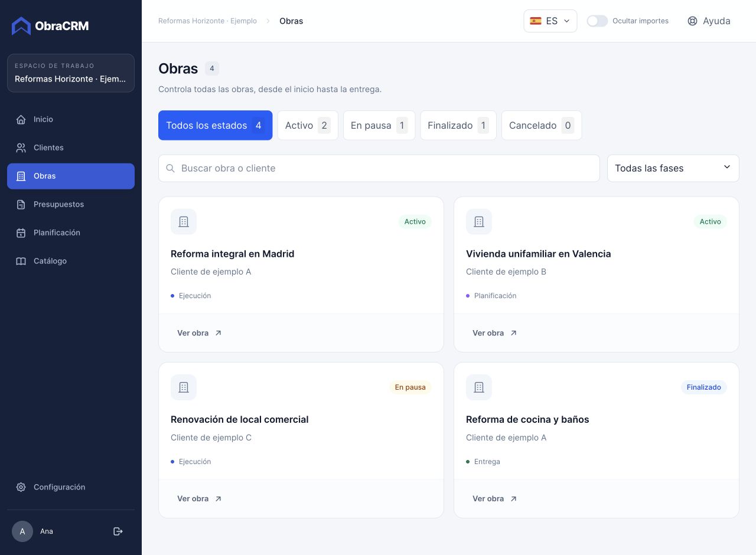The width and height of the screenshot is (756, 555).
Task: Click Ver obra for Reforma de cocina y baños
Action: pos(495,499)
